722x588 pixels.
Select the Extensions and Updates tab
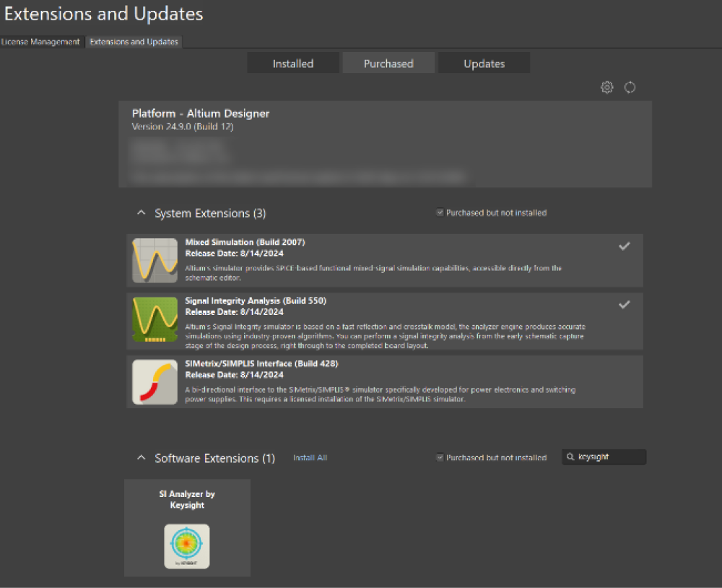134,42
